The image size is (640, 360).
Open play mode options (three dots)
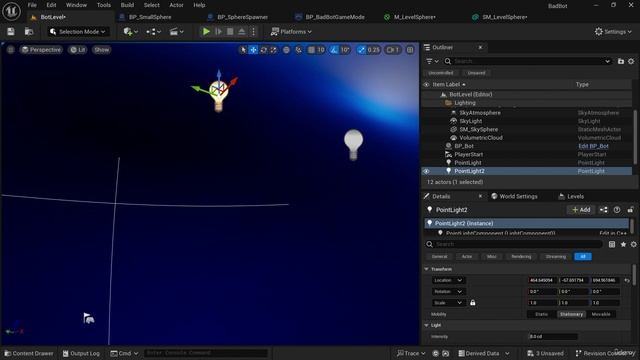(253, 31)
